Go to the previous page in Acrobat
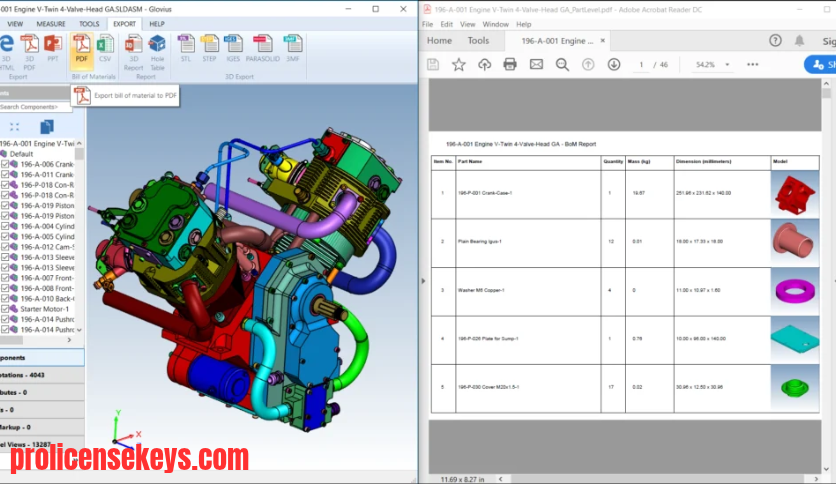 (x=588, y=64)
